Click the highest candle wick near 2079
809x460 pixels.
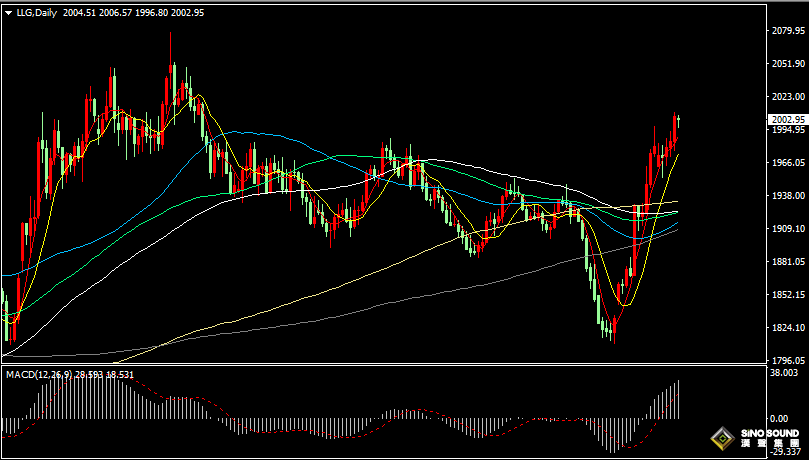(x=171, y=40)
